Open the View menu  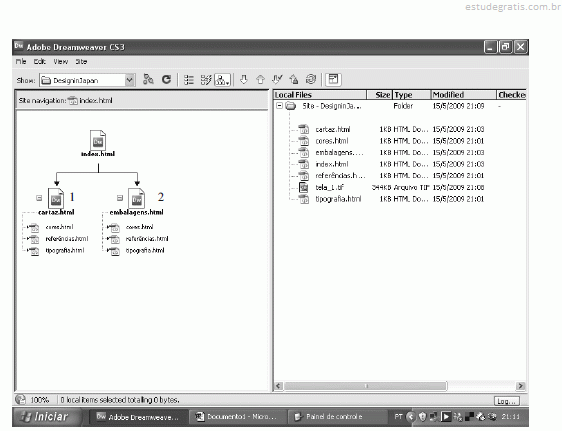[61, 62]
